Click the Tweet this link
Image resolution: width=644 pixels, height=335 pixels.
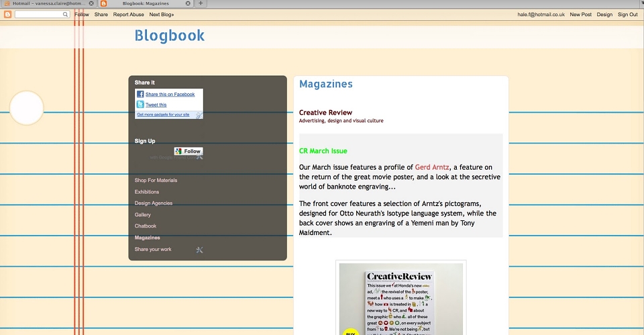(x=156, y=105)
